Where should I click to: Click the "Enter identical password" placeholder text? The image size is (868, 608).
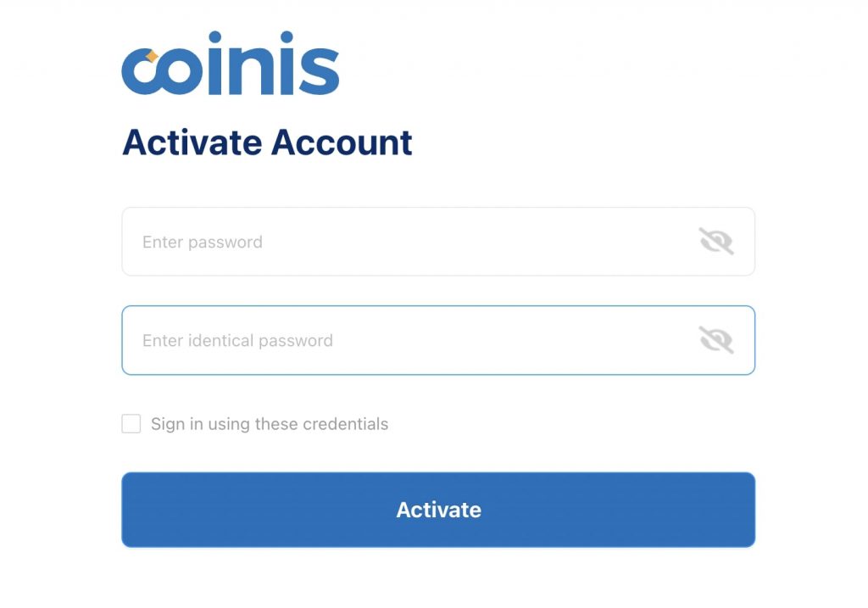[237, 340]
